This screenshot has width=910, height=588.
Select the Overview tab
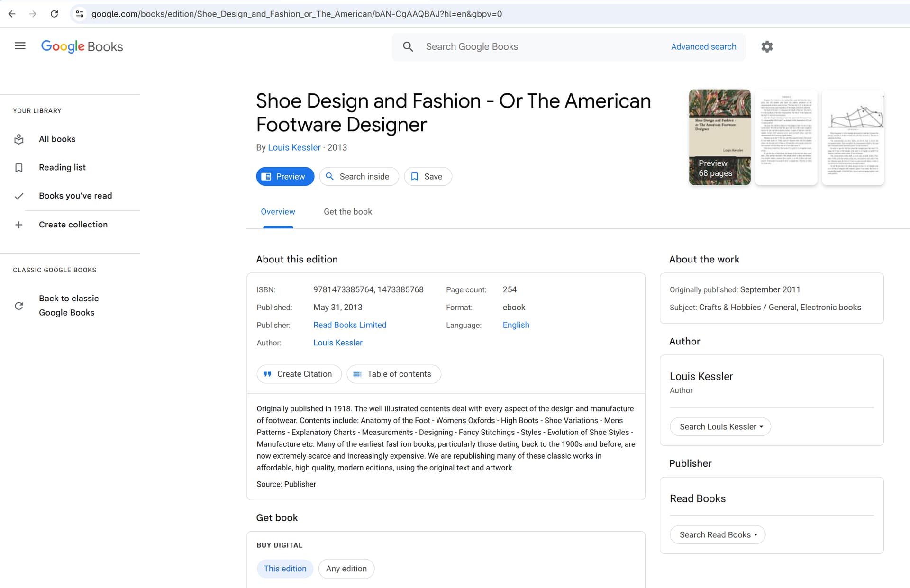tap(278, 212)
